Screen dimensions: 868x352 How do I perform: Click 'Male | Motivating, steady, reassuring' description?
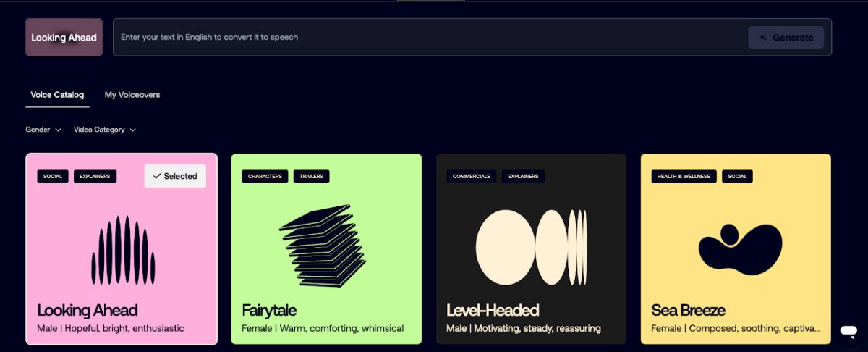524,328
